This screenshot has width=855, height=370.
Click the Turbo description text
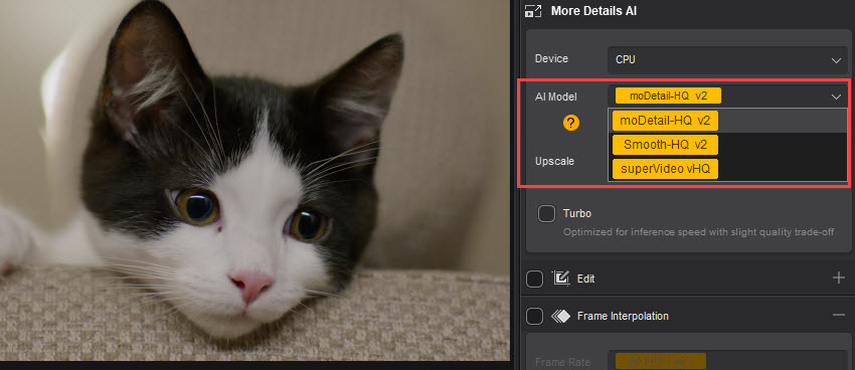pos(699,232)
